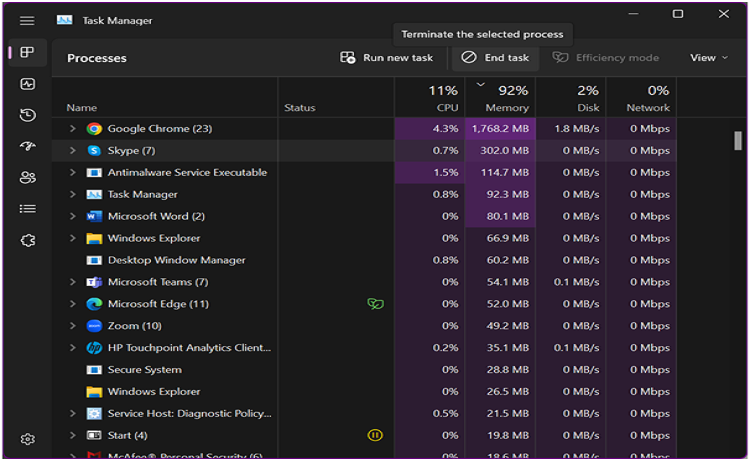Click the Efficiency mode button

click(606, 58)
